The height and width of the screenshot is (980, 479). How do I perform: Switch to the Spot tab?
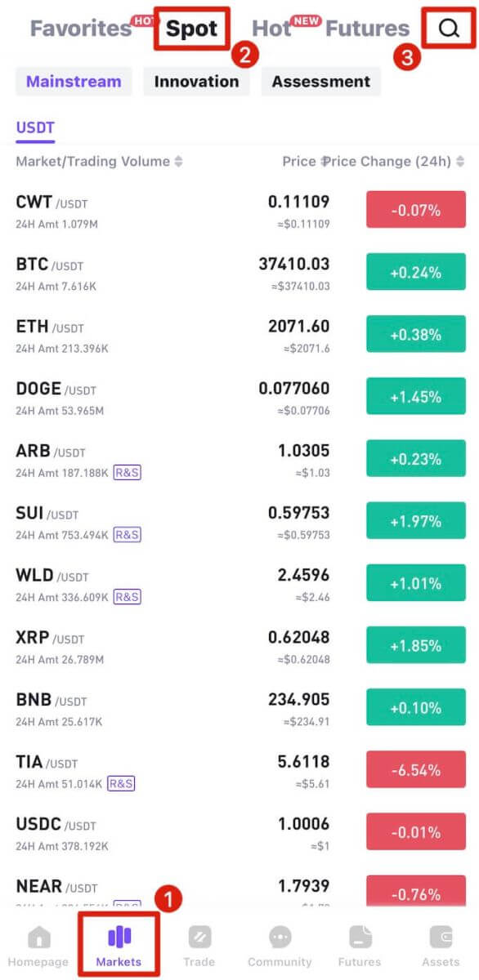(191, 28)
